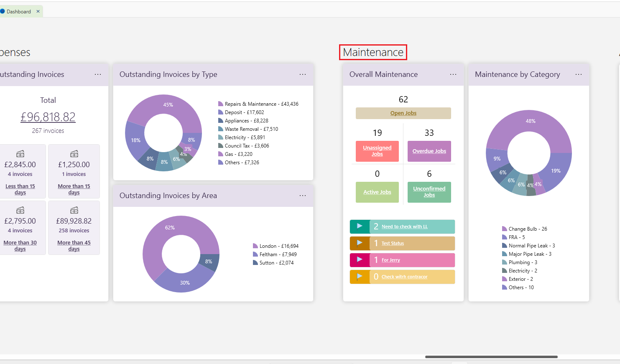Close the Dashboard tab

point(38,11)
